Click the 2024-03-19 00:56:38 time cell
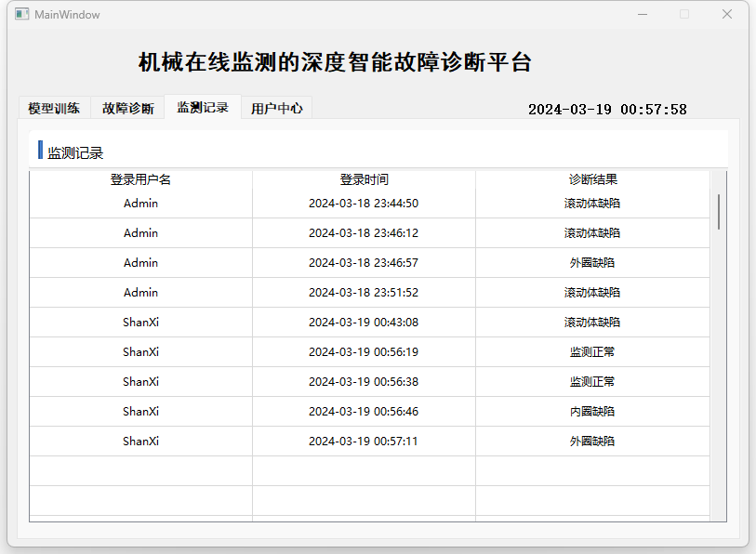756x554 pixels. click(364, 382)
